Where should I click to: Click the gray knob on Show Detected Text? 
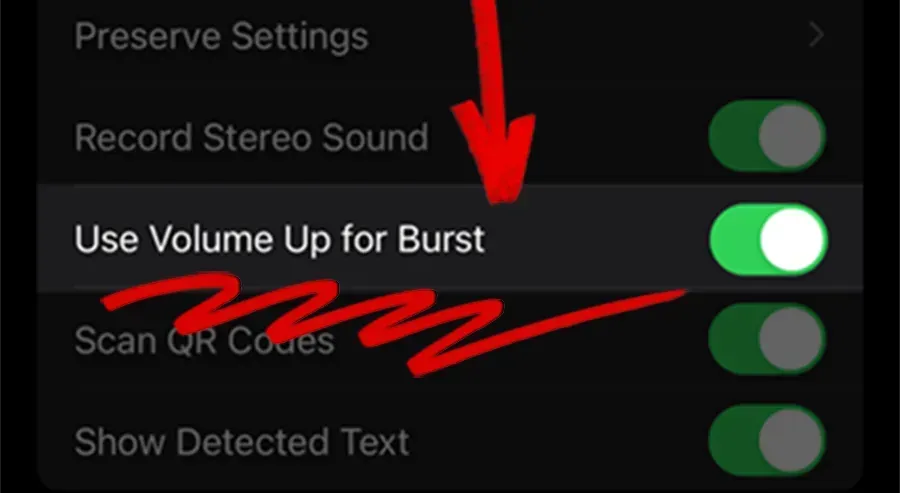(x=791, y=441)
